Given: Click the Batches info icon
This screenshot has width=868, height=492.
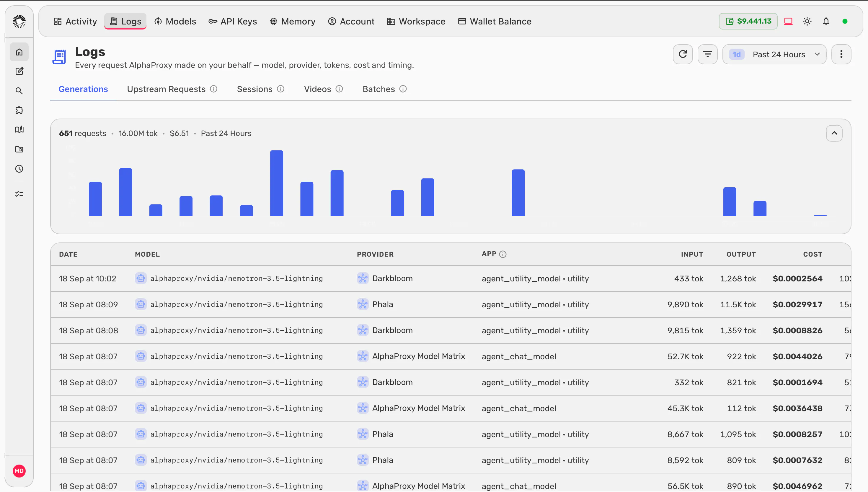Looking at the screenshot, I should click(x=403, y=89).
